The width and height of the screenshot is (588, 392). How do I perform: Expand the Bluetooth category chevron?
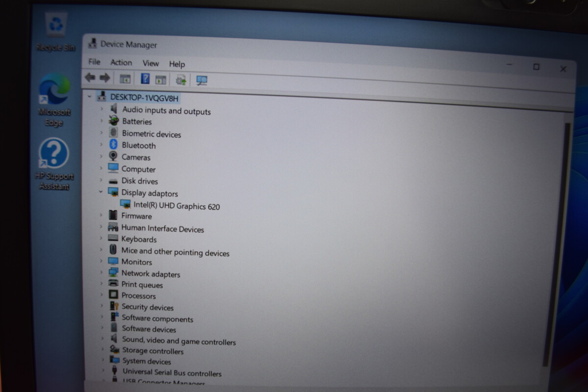pyautogui.click(x=102, y=145)
